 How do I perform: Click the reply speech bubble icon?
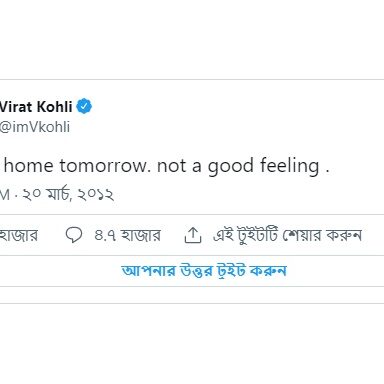point(74,235)
